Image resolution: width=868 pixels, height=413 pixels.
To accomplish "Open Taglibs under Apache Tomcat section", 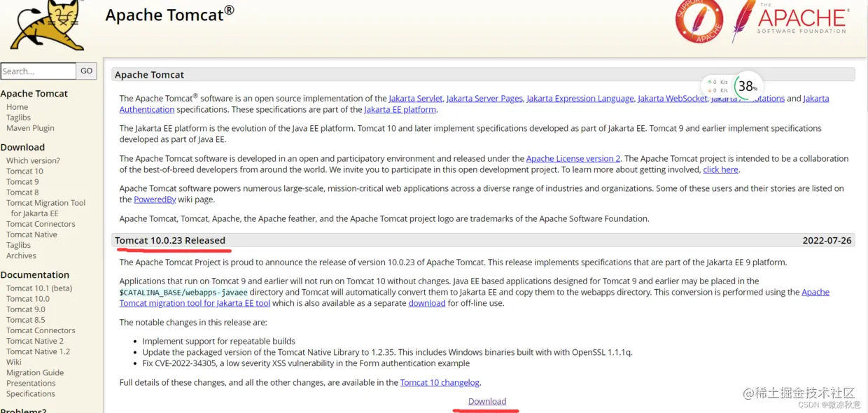I will 18,118.
